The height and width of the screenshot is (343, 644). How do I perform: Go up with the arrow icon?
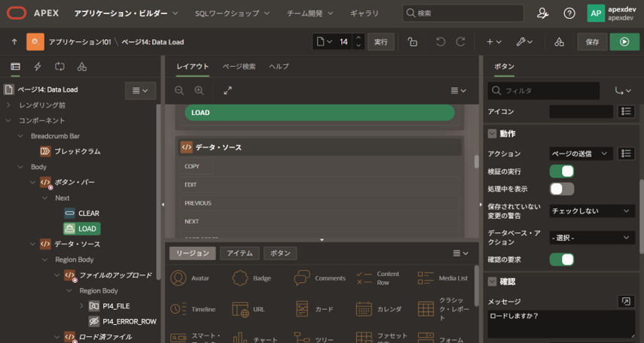[x=14, y=42]
